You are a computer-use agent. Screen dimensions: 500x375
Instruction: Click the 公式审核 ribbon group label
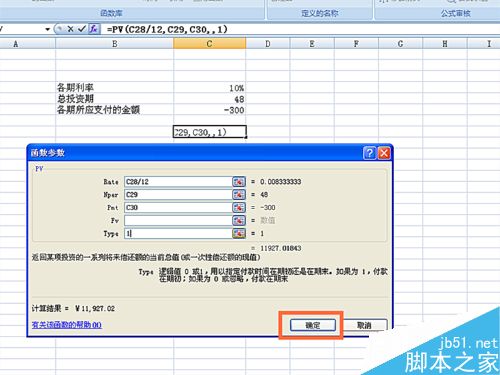[456, 13]
